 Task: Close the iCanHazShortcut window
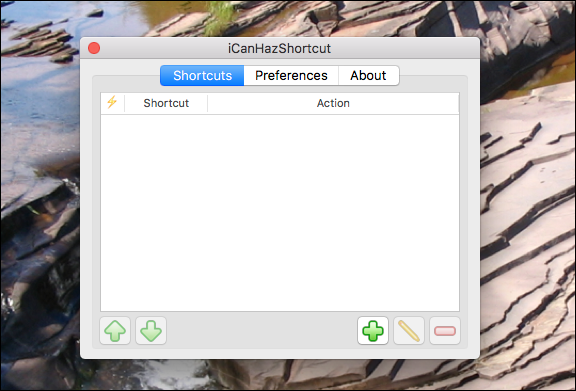[94, 48]
